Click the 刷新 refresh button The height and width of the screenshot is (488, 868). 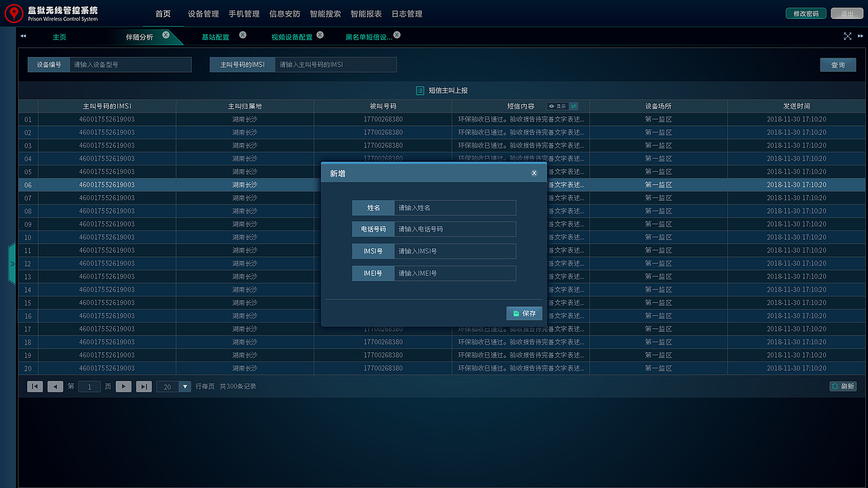843,386
